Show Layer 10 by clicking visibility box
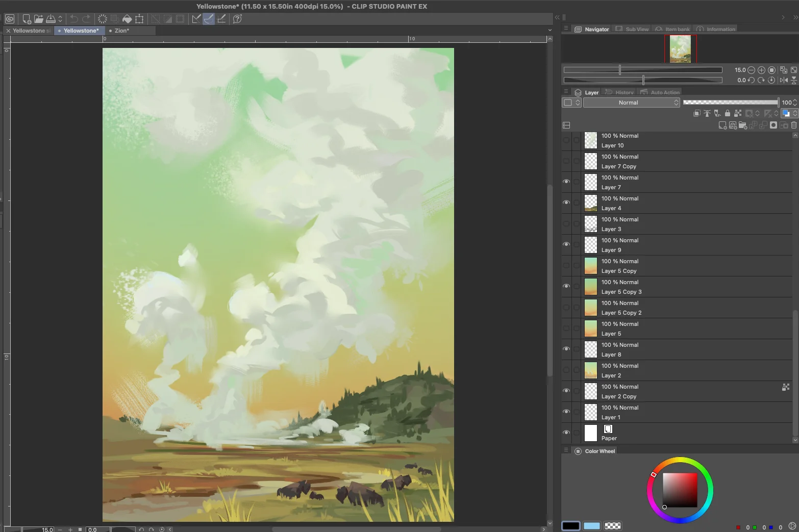 [x=566, y=140]
